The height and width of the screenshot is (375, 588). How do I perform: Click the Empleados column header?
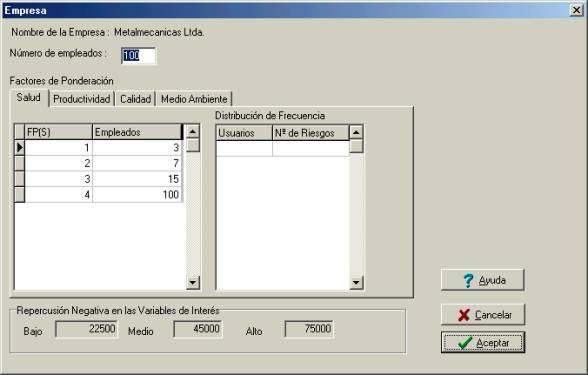click(137, 132)
